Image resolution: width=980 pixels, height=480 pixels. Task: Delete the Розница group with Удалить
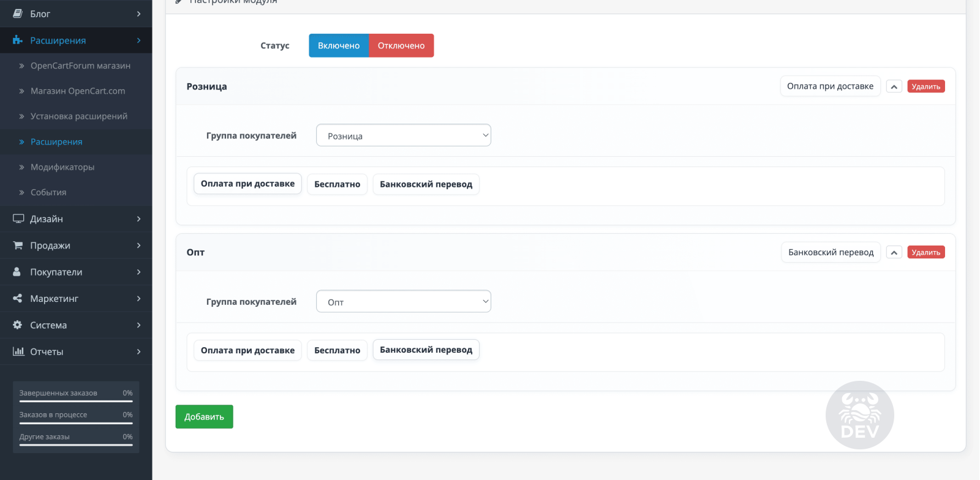click(x=925, y=86)
